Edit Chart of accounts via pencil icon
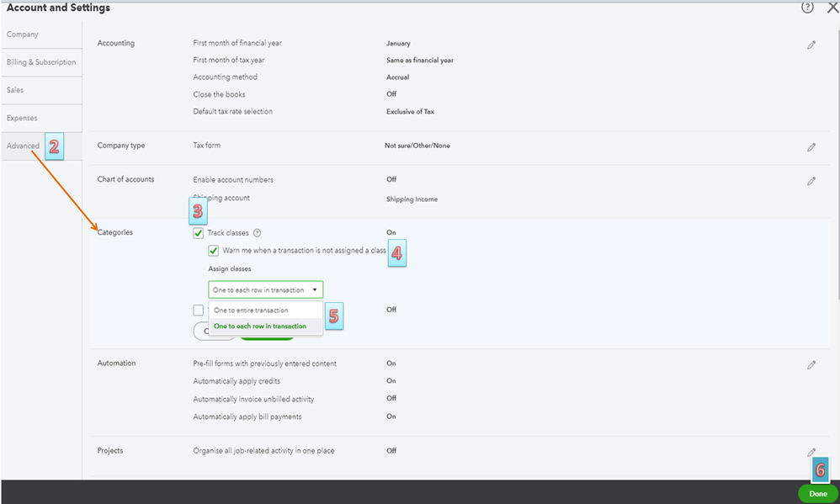 pyautogui.click(x=811, y=181)
